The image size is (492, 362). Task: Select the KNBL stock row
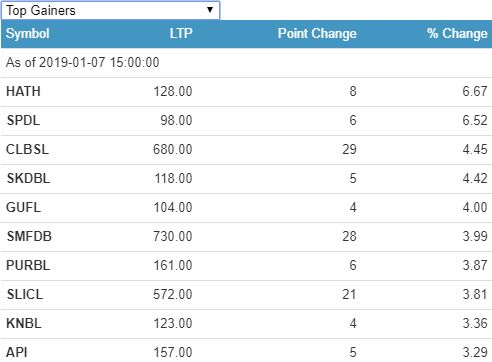click(x=246, y=323)
